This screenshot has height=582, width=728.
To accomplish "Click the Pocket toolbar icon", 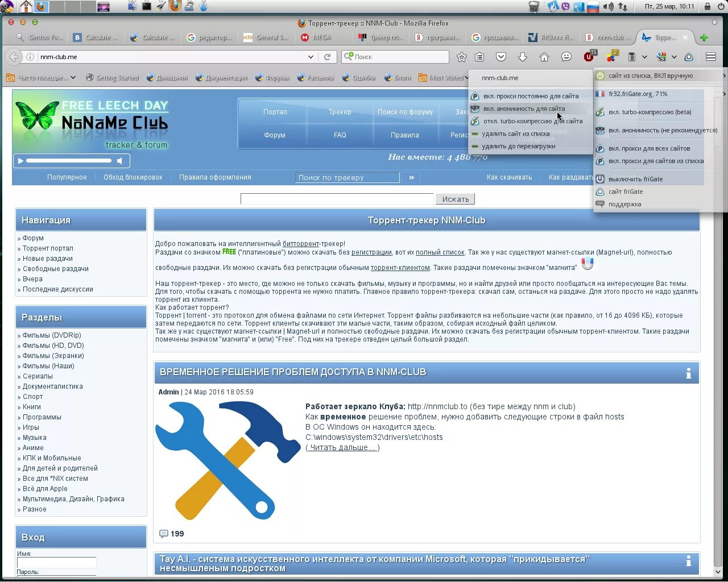I will pos(501,57).
